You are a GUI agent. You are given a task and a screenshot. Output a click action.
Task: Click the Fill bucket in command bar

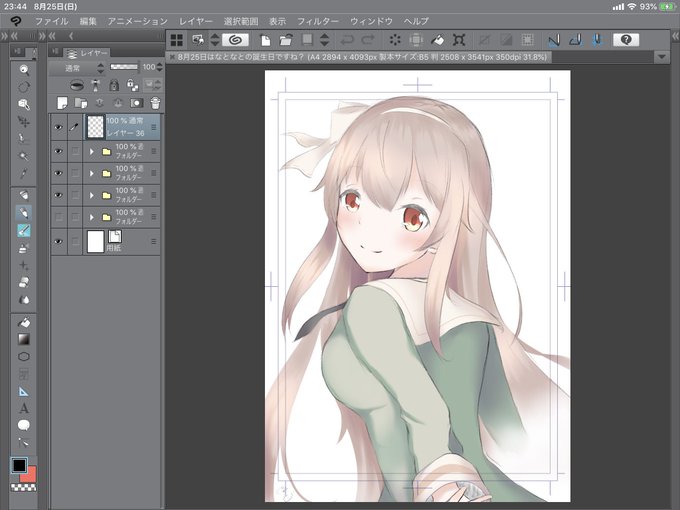tap(437, 40)
